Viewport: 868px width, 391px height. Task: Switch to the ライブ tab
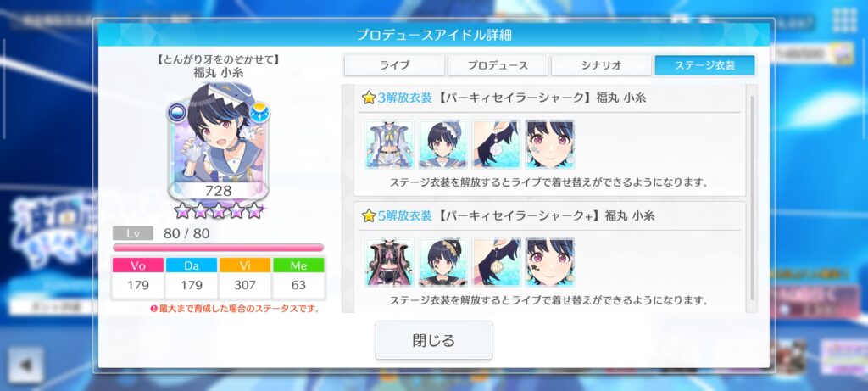coord(394,65)
